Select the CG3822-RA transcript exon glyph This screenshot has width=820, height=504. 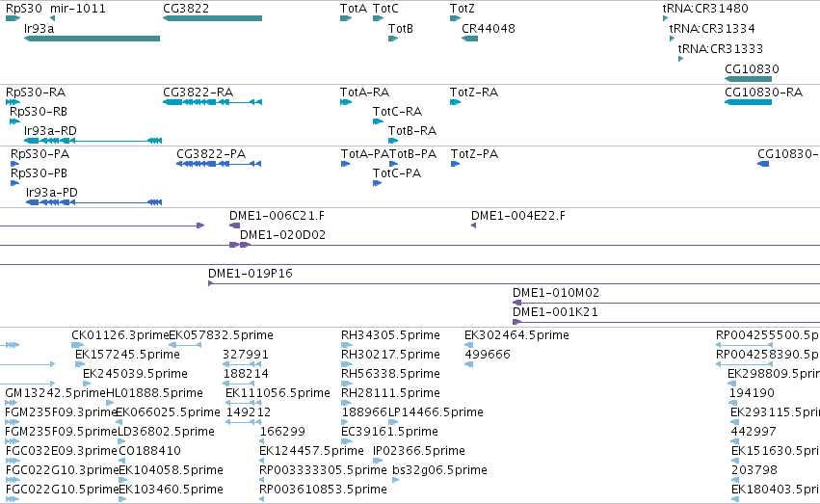pyautogui.click(x=212, y=102)
